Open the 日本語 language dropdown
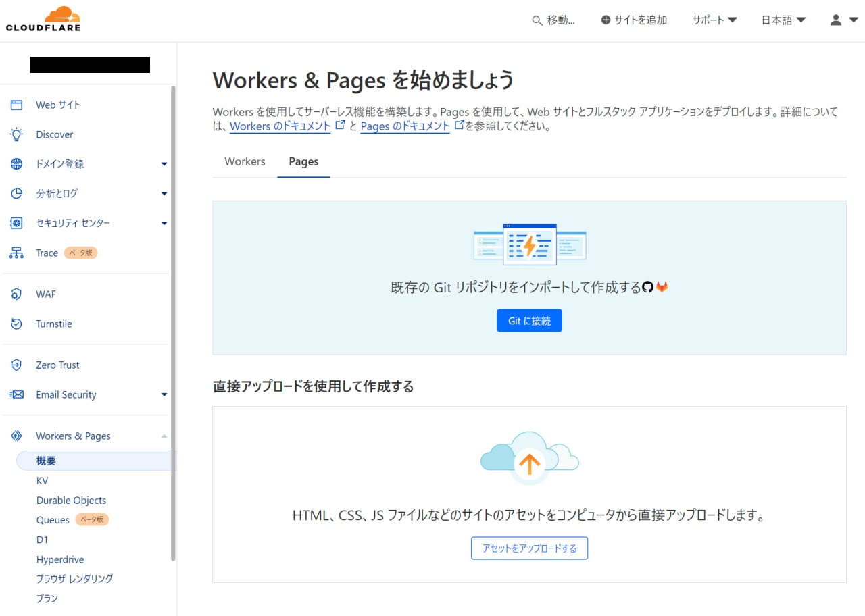865x616 pixels. click(783, 20)
